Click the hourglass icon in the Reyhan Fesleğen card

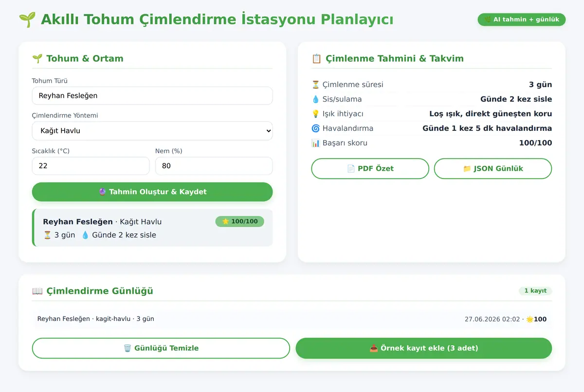pos(47,235)
